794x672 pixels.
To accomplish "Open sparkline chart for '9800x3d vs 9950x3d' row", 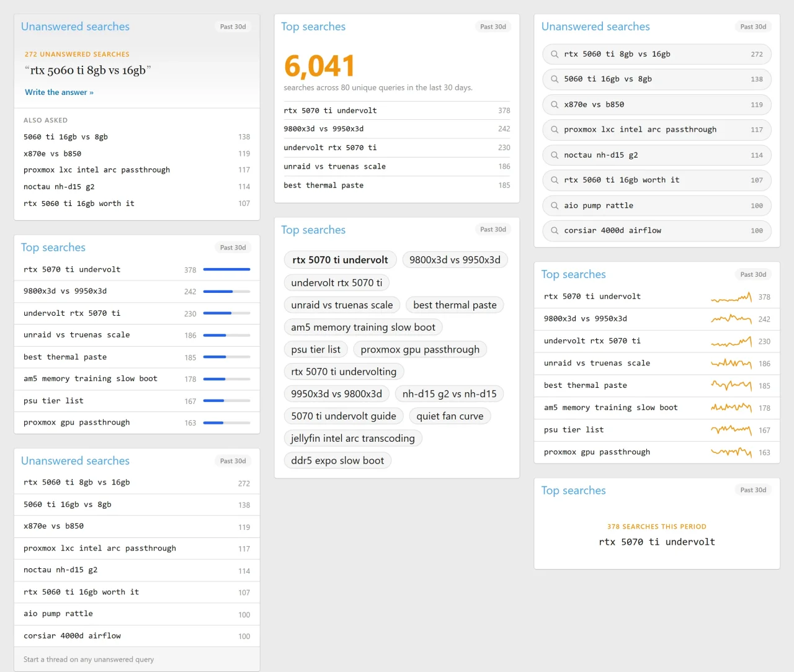I will pos(731,320).
